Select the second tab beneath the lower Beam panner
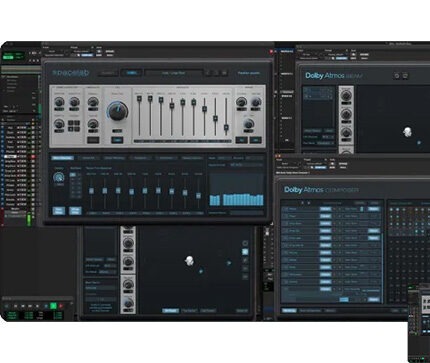 (x=189, y=311)
